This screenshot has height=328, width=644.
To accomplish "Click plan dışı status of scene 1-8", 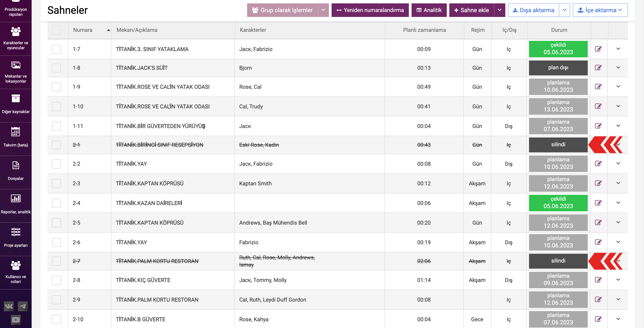I will 558,68.
